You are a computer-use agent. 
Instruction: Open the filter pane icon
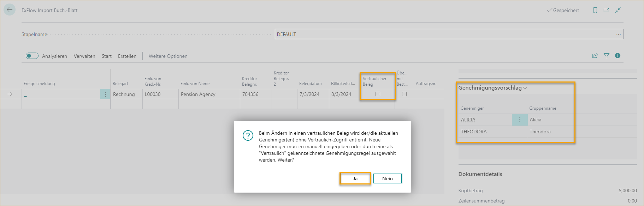[x=607, y=56]
